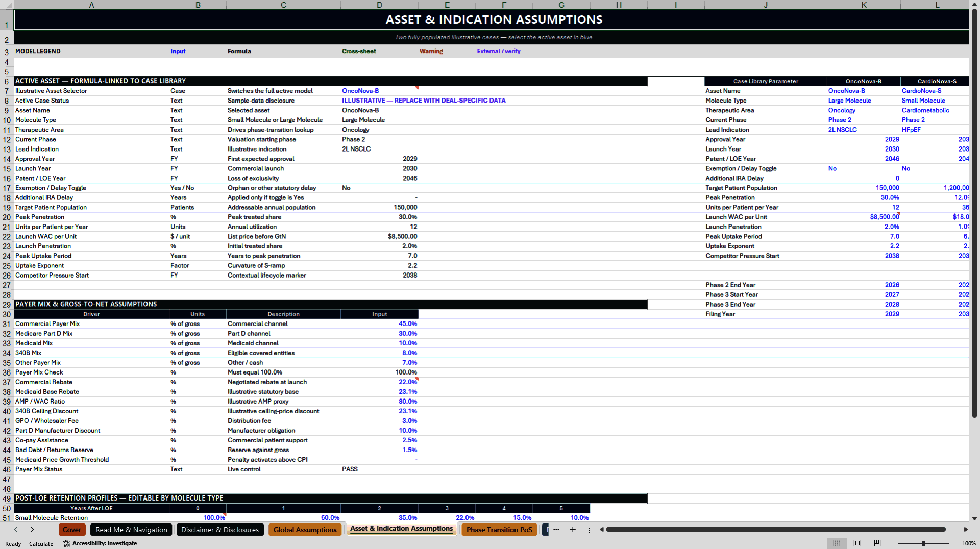Select the 2L NSCLC Case Library cell

point(864,130)
